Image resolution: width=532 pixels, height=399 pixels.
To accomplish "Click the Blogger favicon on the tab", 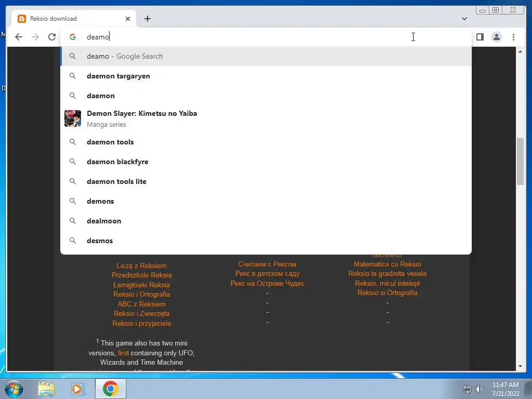I will [x=22, y=19].
